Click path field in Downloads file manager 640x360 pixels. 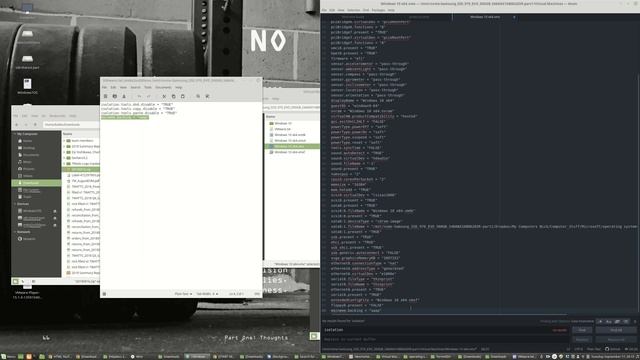(x=70, y=124)
